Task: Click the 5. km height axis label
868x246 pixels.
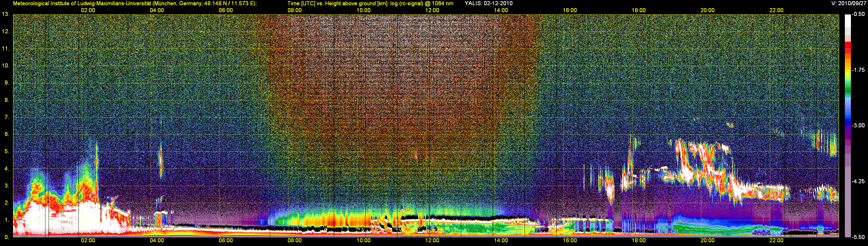Action: pyautogui.click(x=7, y=151)
